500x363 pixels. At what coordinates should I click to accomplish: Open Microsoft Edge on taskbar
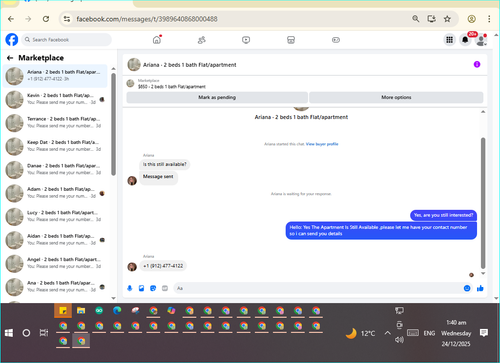click(117, 311)
